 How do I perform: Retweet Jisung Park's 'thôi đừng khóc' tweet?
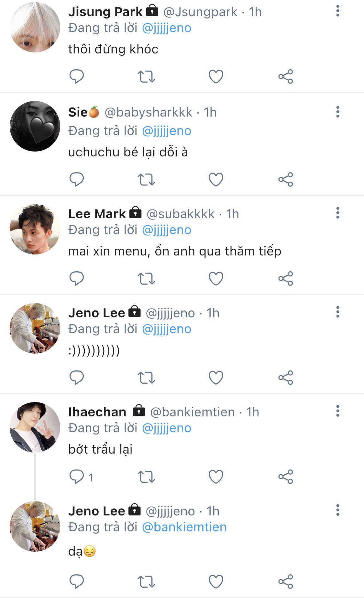tap(146, 77)
